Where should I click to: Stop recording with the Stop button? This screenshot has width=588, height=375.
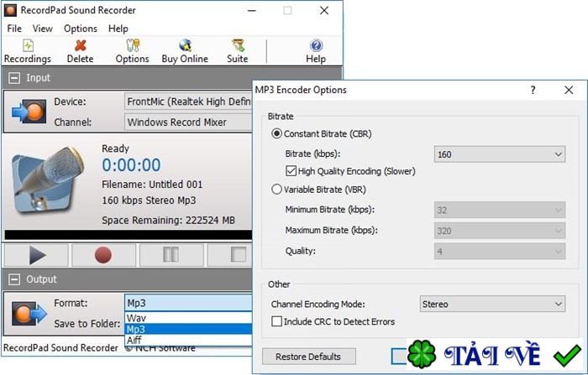pos(230,255)
